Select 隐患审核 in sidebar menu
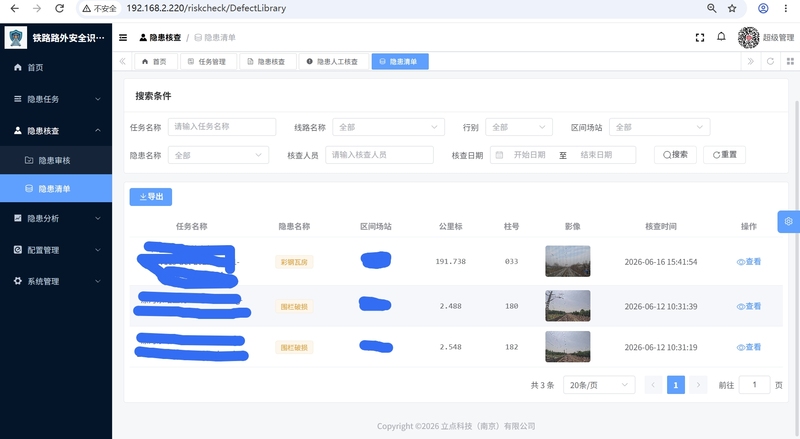This screenshot has width=800, height=439. (56, 160)
